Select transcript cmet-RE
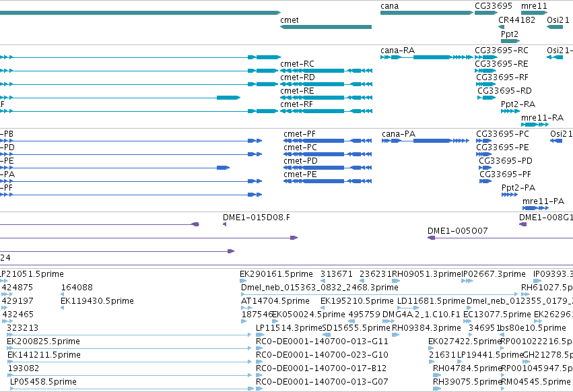Screen dimensions: 573x392 [x=327, y=98]
